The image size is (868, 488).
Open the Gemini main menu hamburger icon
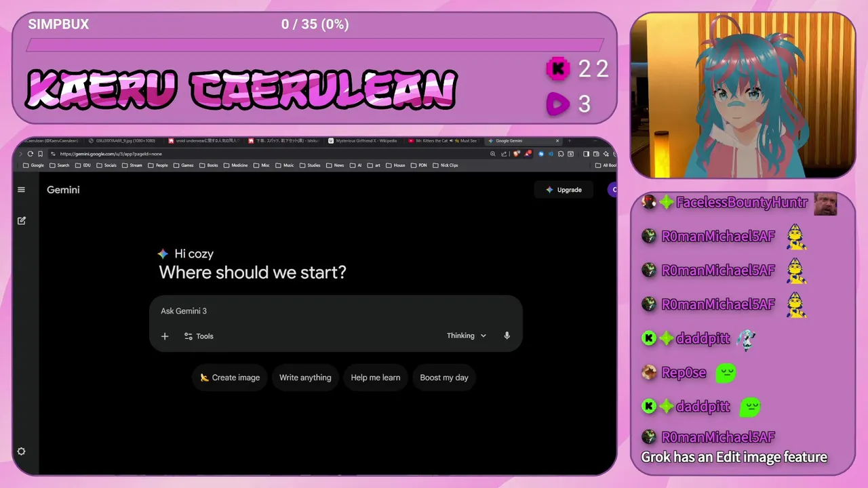(x=21, y=190)
